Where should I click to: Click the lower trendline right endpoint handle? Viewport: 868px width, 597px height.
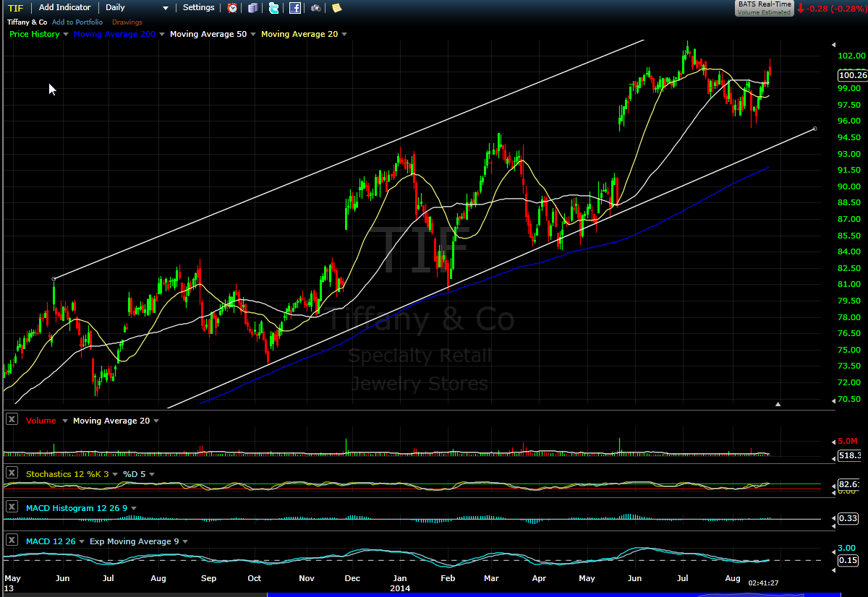click(x=815, y=129)
